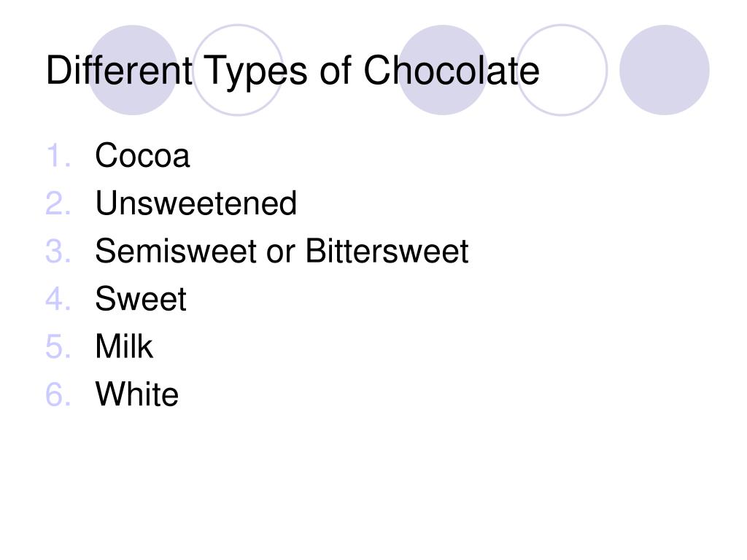
Task: Select the Cocoa list item
Action: [142, 155]
